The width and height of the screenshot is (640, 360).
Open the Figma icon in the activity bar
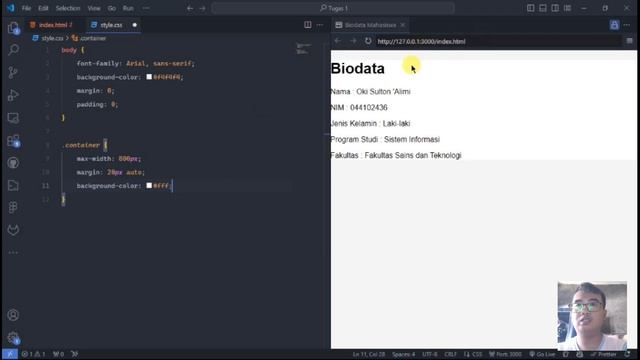[13, 207]
